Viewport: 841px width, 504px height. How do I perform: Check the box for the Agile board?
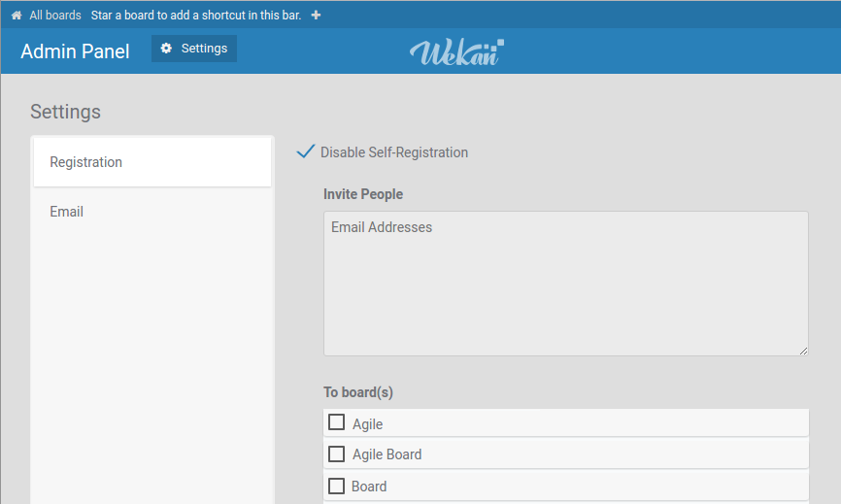point(337,422)
